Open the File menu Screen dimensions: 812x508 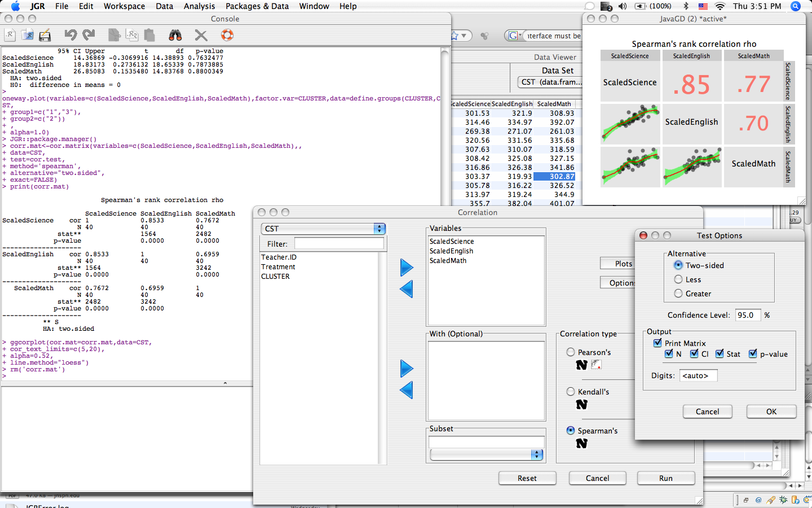(x=61, y=6)
